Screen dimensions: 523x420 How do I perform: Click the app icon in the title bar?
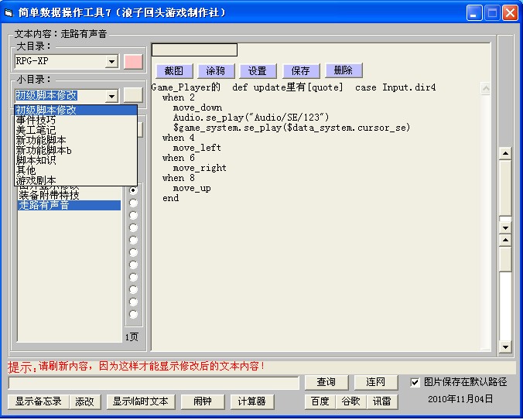click(x=8, y=12)
